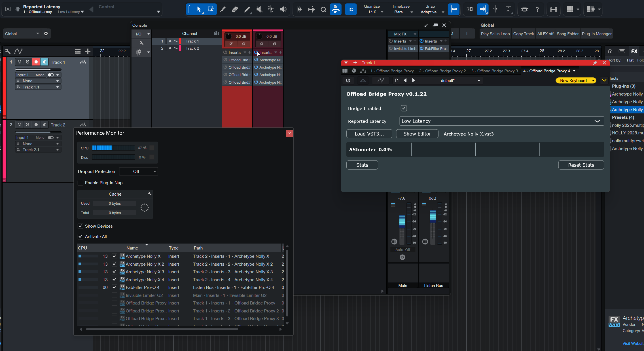Viewport: 644px width, 351px height.
Task: Open New Keyboard yellow dropdown
Action: click(x=576, y=81)
